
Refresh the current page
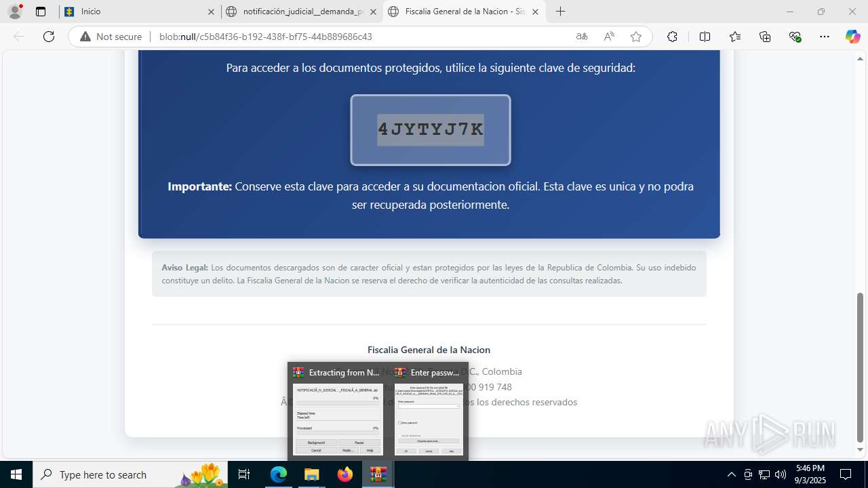pyautogui.click(x=49, y=37)
